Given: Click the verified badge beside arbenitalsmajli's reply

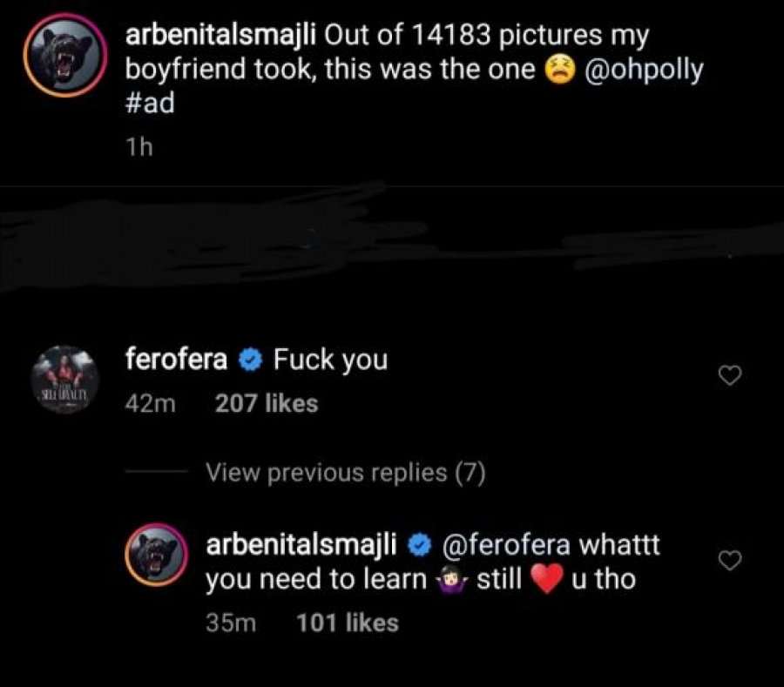Looking at the screenshot, I should (x=420, y=545).
